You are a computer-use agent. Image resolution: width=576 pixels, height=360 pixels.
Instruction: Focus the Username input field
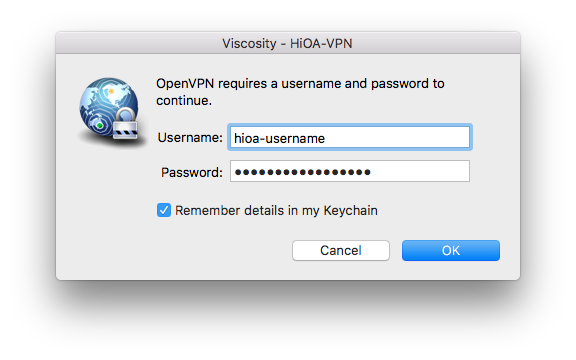(350, 137)
